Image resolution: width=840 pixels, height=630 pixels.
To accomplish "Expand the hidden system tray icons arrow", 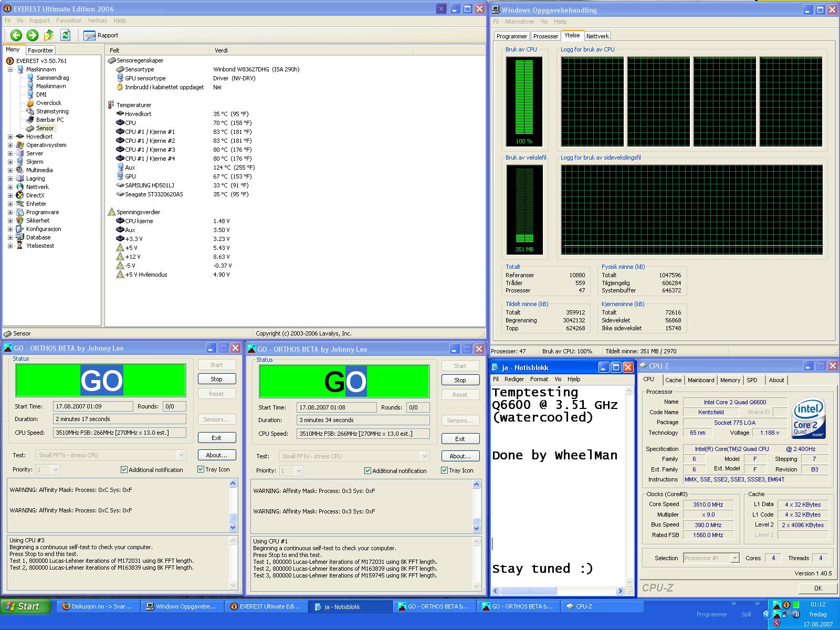I will [x=767, y=614].
